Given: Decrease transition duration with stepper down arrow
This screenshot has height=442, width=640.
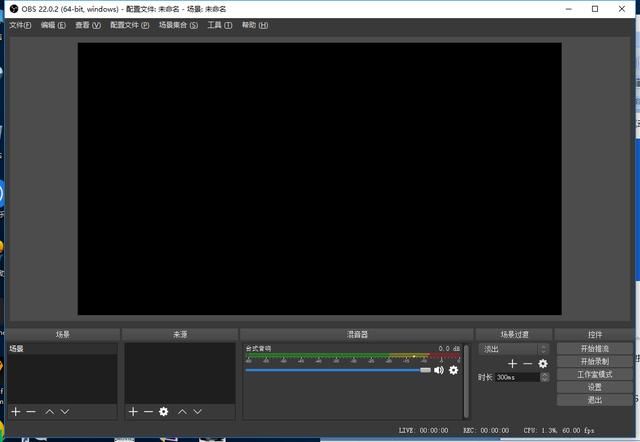Looking at the screenshot, I should [x=544, y=380].
